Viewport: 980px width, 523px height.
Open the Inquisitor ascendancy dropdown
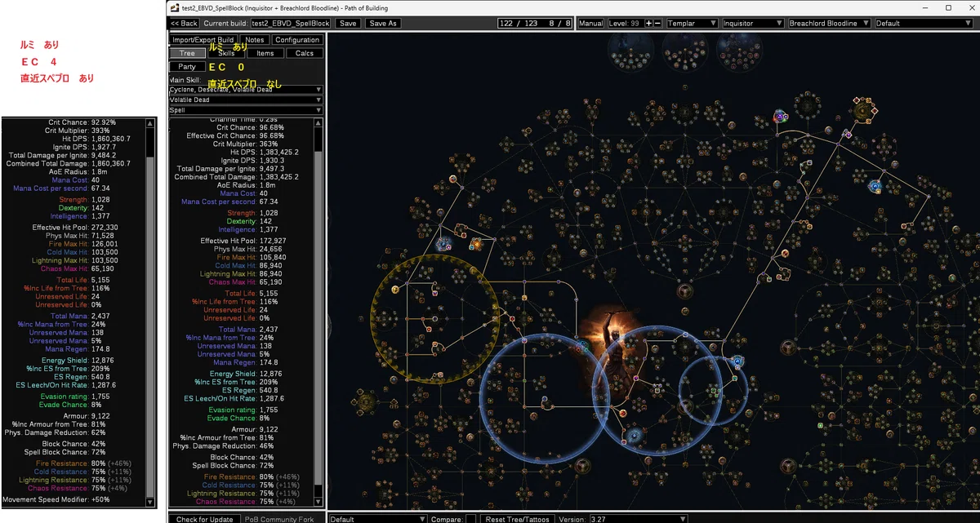click(752, 24)
